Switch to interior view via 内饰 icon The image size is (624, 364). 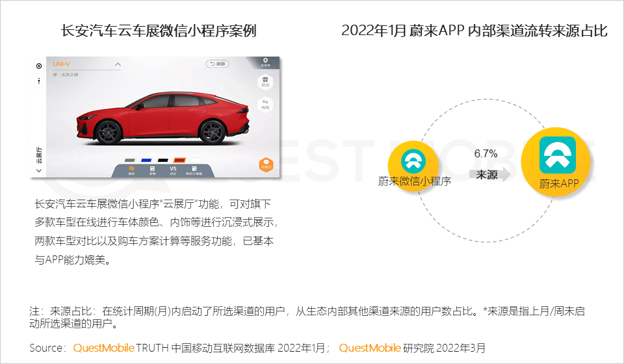coord(265,105)
